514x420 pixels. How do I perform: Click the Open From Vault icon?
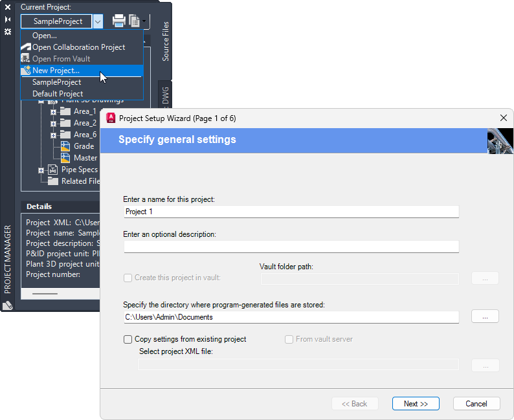tap(25, 59)
